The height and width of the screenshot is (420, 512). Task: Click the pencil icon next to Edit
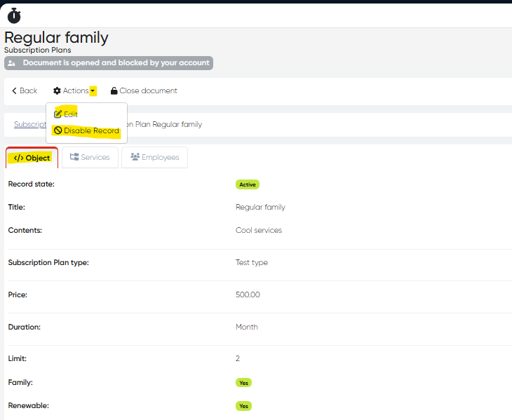tap(58, 114)
